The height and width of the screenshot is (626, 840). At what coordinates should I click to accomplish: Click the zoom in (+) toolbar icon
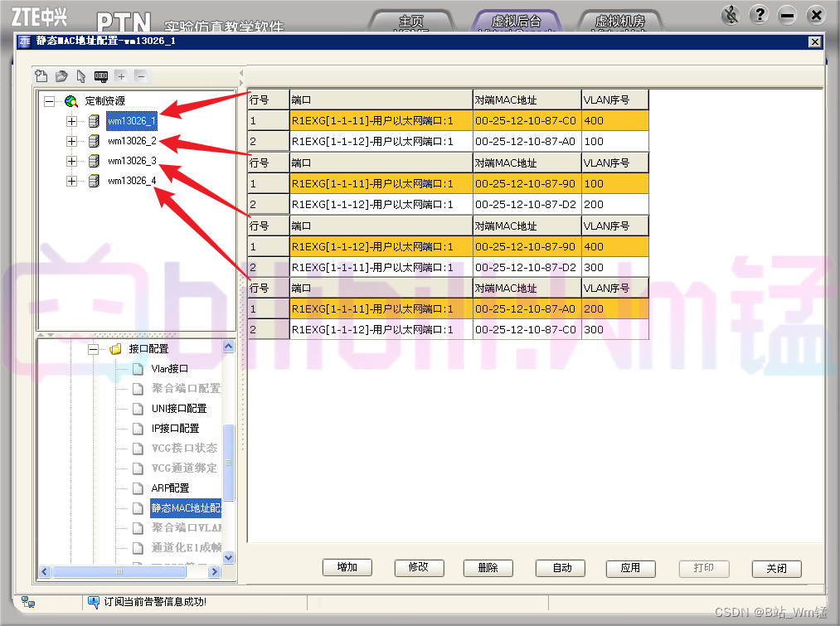121,75
